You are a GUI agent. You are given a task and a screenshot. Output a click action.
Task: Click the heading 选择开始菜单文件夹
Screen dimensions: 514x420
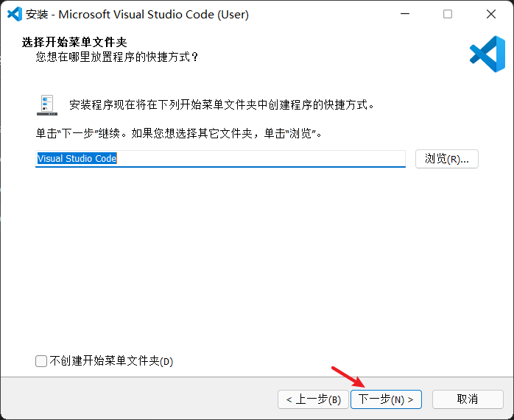point(74,42)
